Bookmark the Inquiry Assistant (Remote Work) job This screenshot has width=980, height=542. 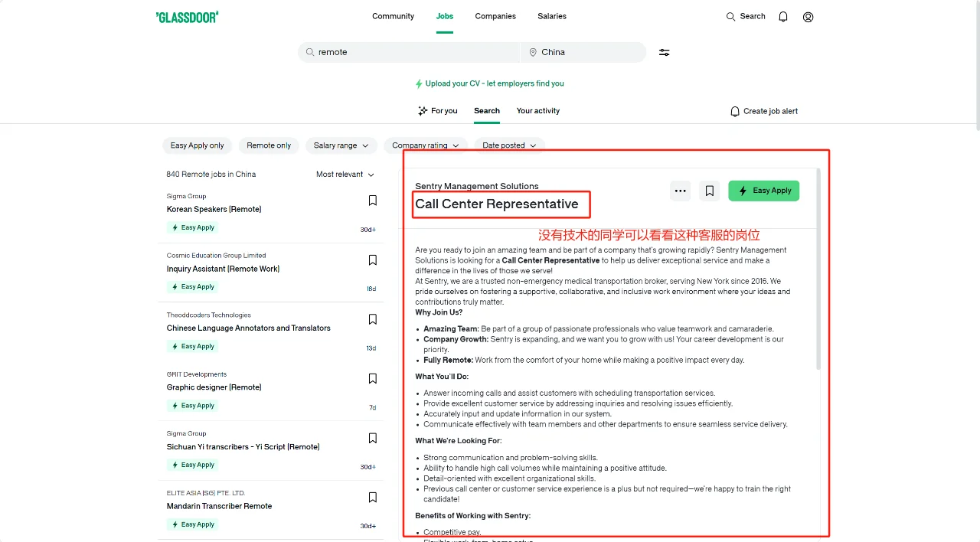click(x=373, y=260)
